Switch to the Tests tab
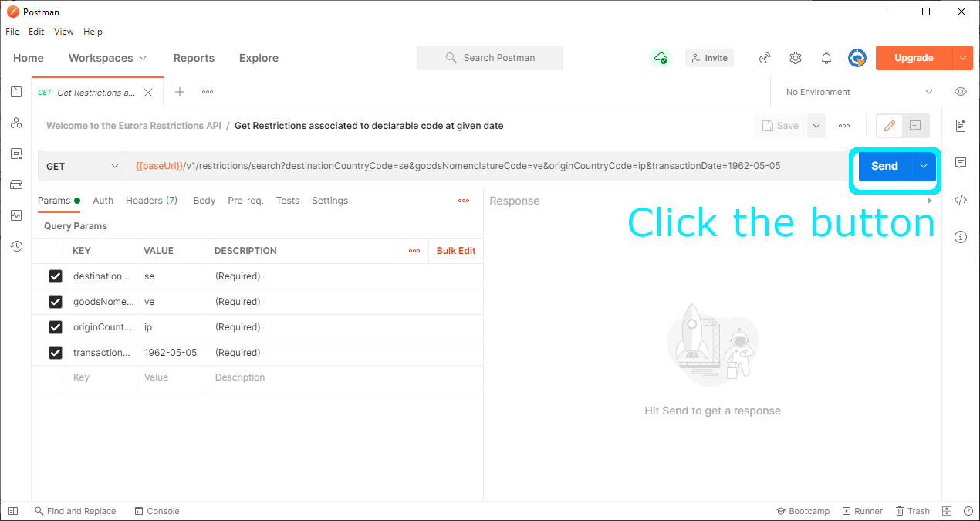The height and width of the screenshot is (521, 980). (x=287, y=201)
